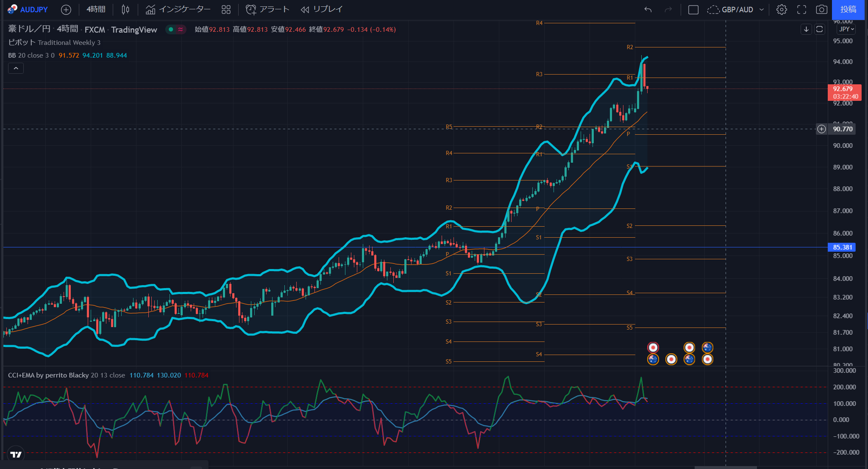Open the AUDJPY symbol search
This screenshot has width=868, height=469.
coord(28,9)
